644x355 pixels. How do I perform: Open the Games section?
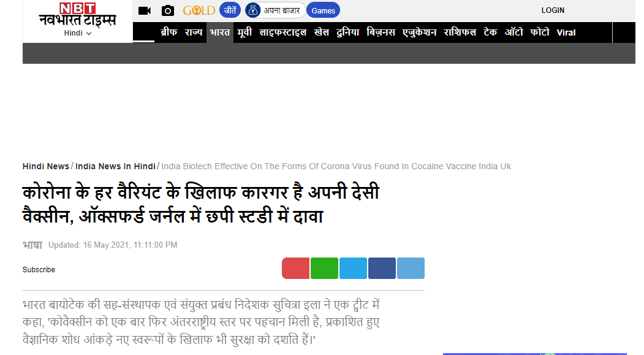323,10
